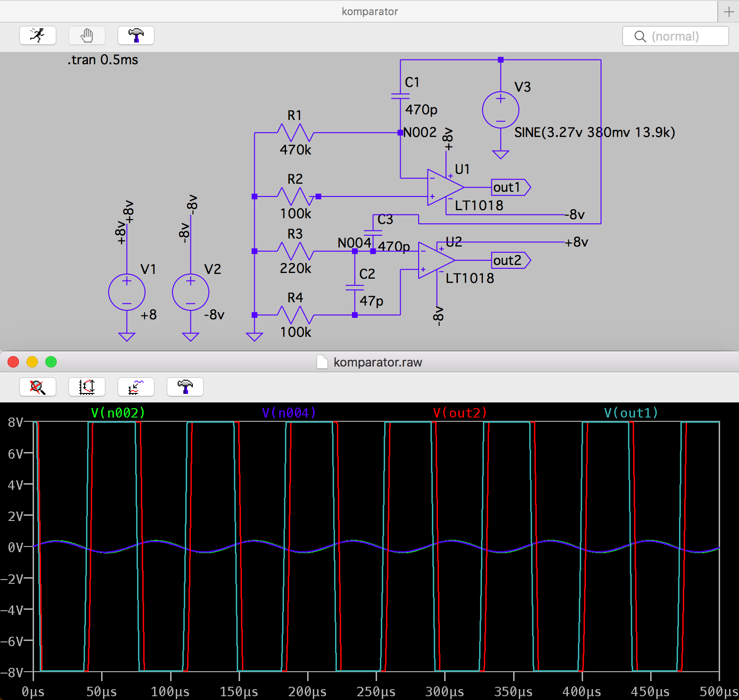Click the magnifier icon in search field

[640, 36]
